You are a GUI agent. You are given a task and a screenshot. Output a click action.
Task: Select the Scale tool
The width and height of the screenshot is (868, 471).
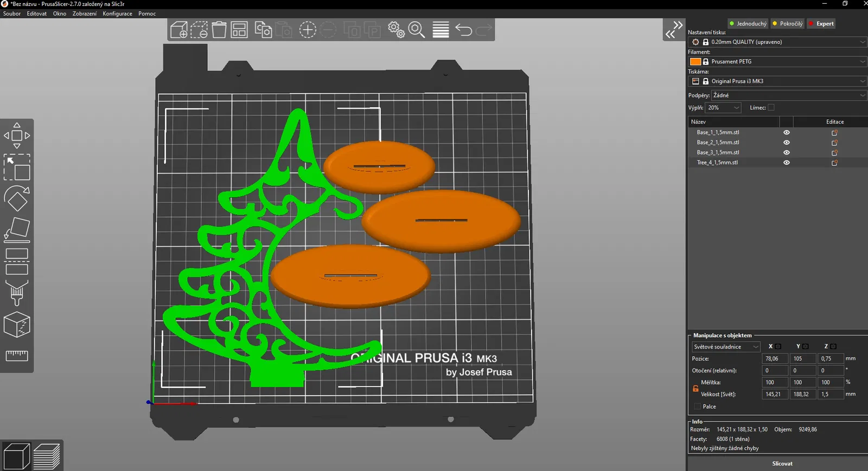(x=17, y=167)
